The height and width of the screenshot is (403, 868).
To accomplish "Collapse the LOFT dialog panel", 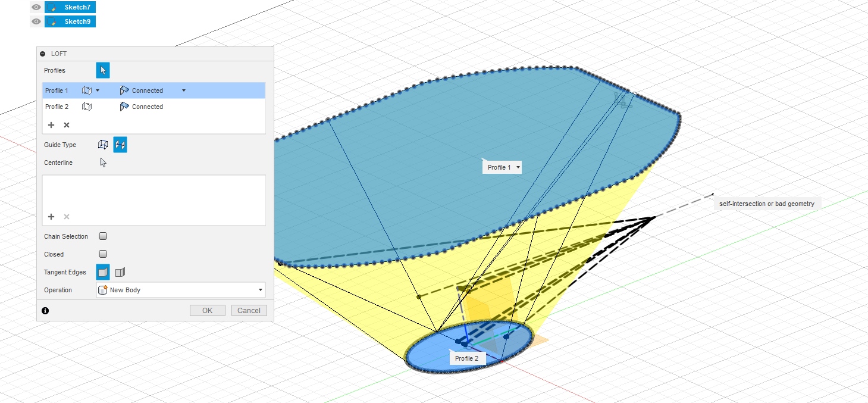I will point(43,54).
